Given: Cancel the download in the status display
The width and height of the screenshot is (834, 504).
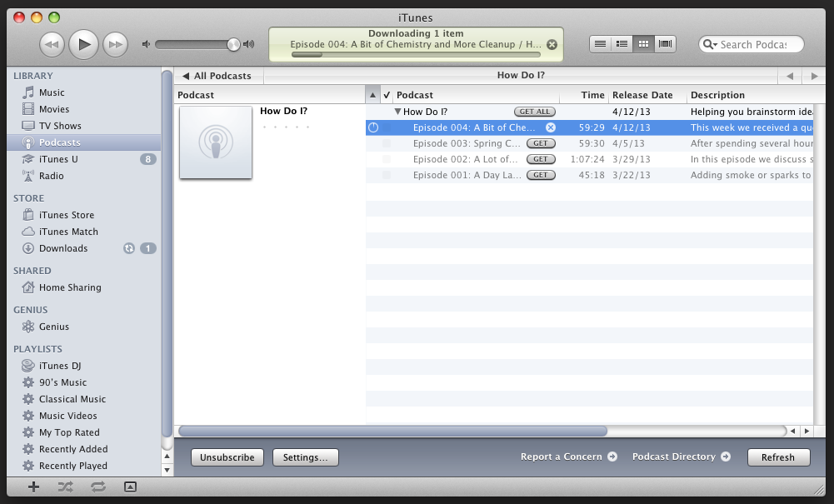Looking at the screenshot, I should (x=552, y=45).
